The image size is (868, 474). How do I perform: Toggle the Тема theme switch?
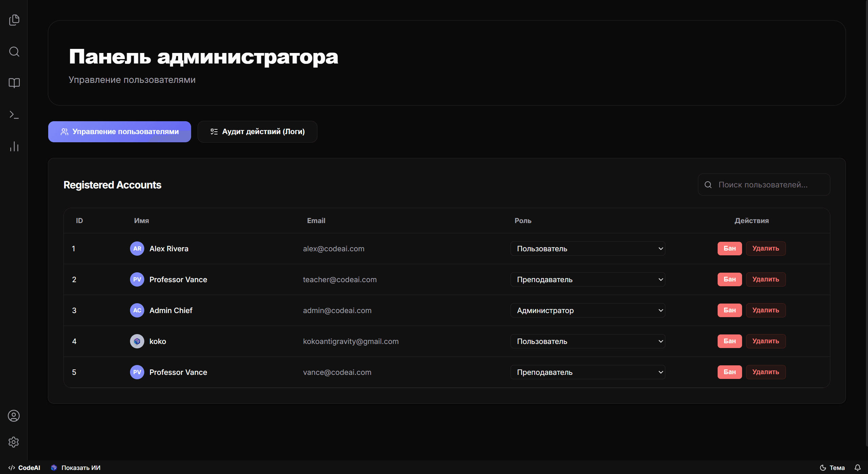(832, 468)
